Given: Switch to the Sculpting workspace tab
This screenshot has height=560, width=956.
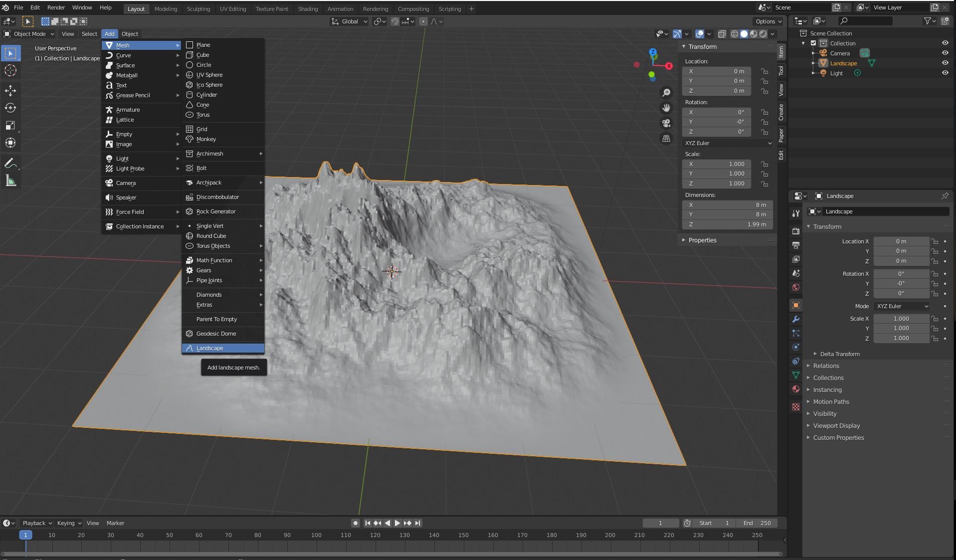Looking at the screenshot, I should tap(198, 9).
